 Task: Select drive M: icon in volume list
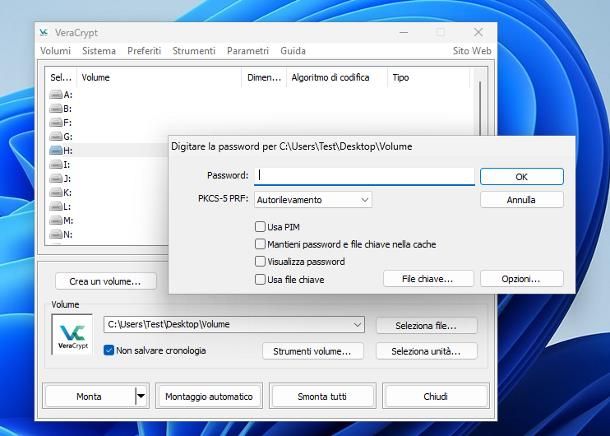tap(56, 221)
